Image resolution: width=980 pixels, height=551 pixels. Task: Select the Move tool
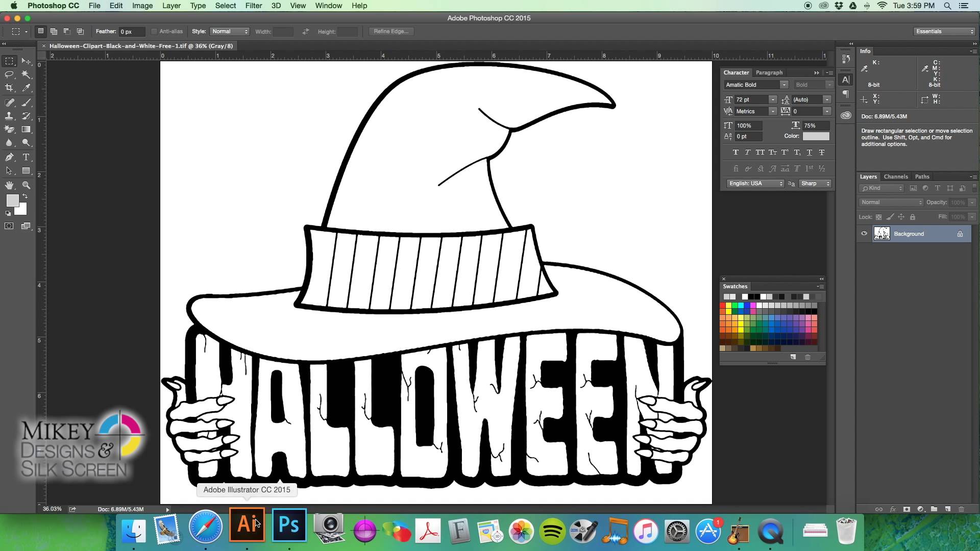pos(26,61)
